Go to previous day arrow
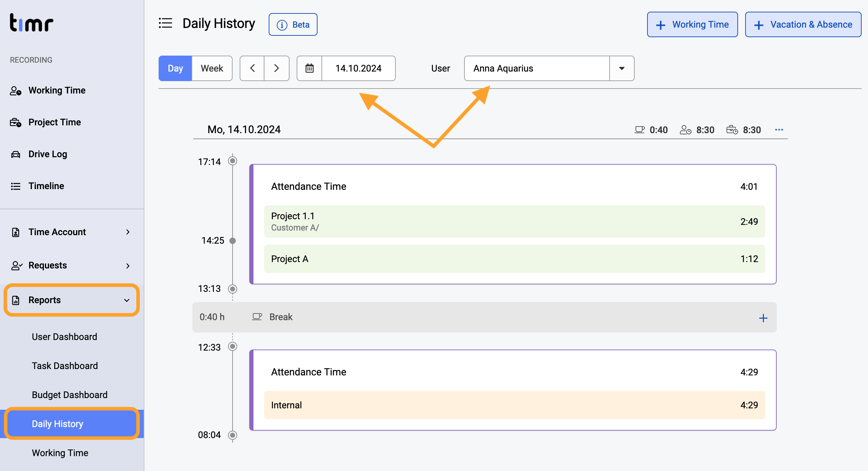This screenshot has height=471, width=868. 252,68
